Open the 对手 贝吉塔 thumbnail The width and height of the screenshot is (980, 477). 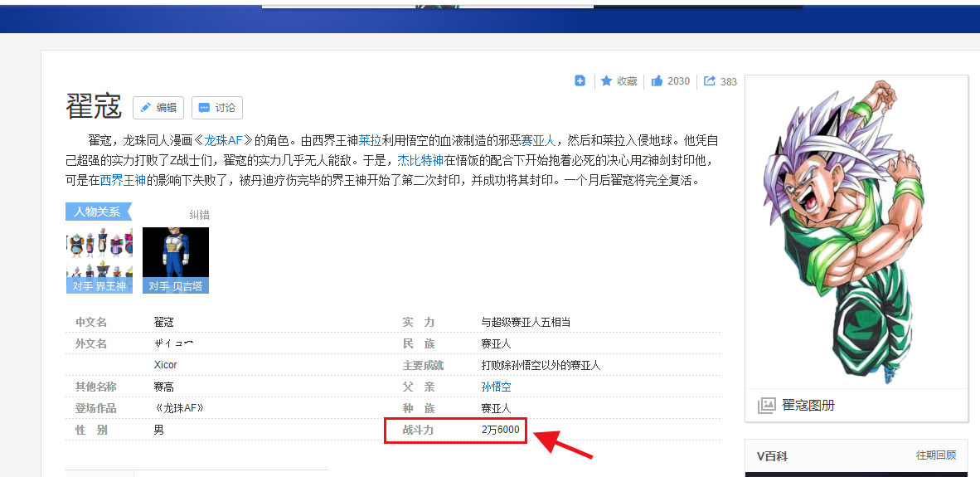click(176, 260)
